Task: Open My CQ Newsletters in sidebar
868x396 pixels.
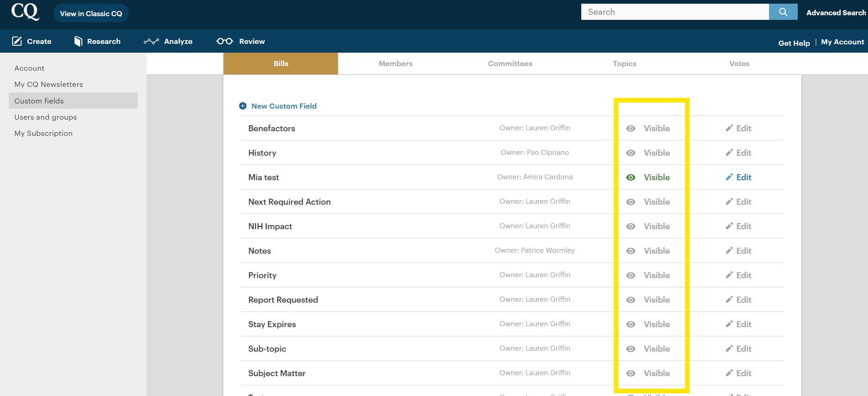Action: coord(49,85)
